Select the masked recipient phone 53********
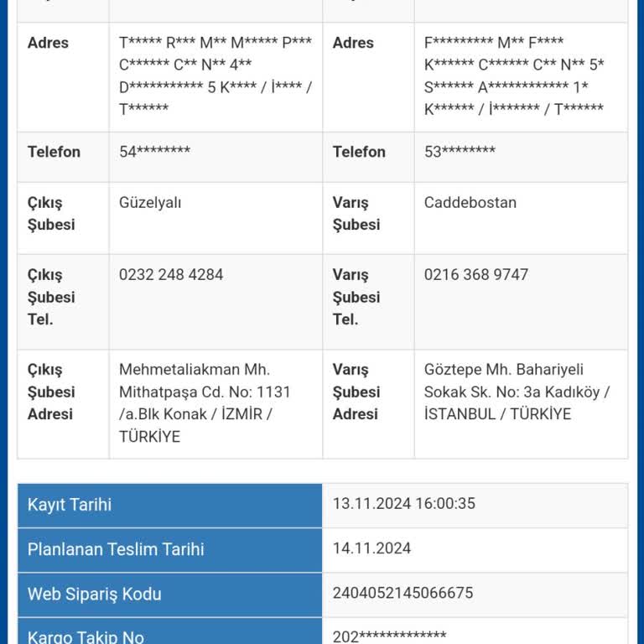Screen dimensions: 644x644 coord(460,152)
